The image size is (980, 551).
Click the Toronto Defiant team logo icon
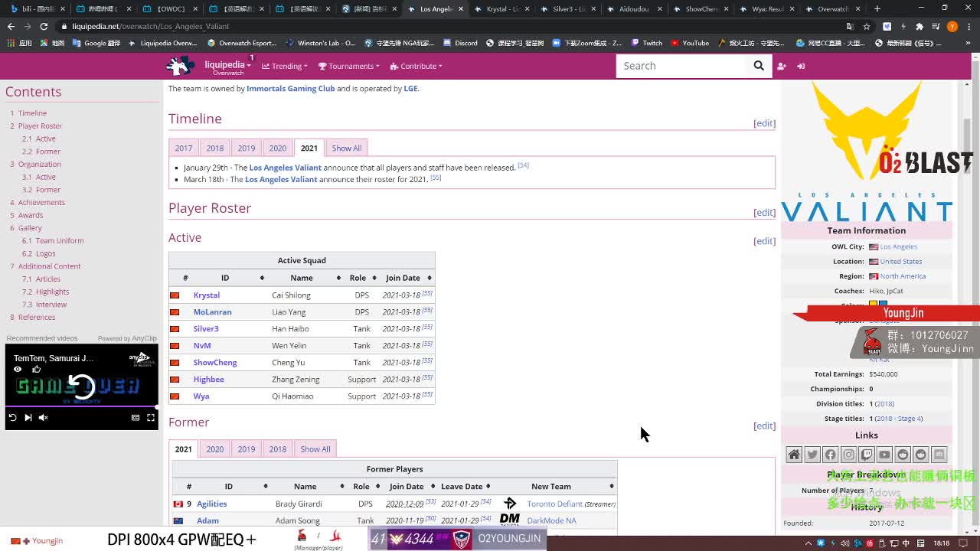point(510,504)
